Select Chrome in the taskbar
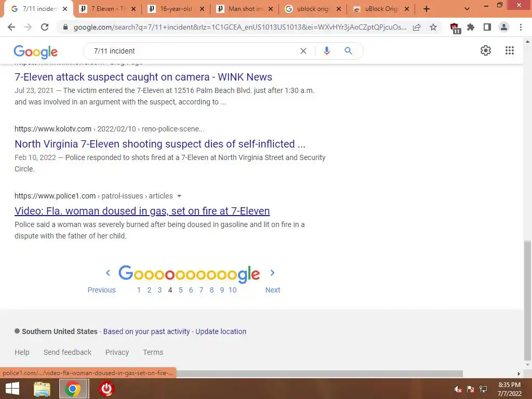532x399 pixels. click(x=73, y=389)
